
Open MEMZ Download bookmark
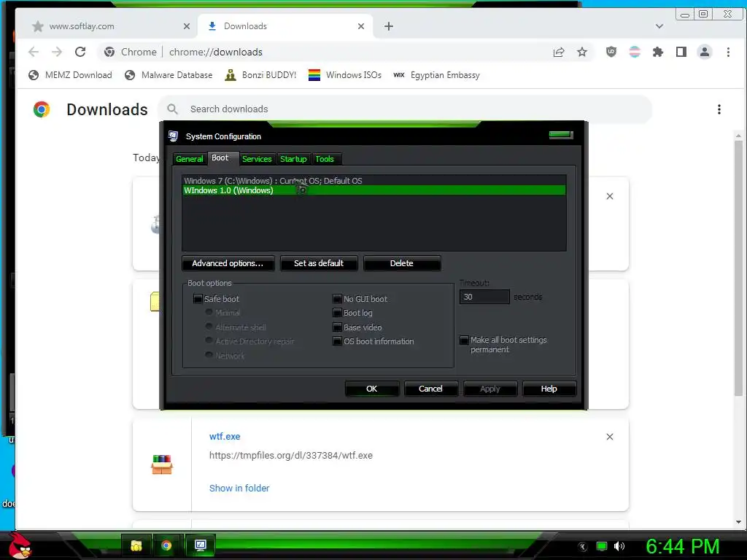[70, 75]
